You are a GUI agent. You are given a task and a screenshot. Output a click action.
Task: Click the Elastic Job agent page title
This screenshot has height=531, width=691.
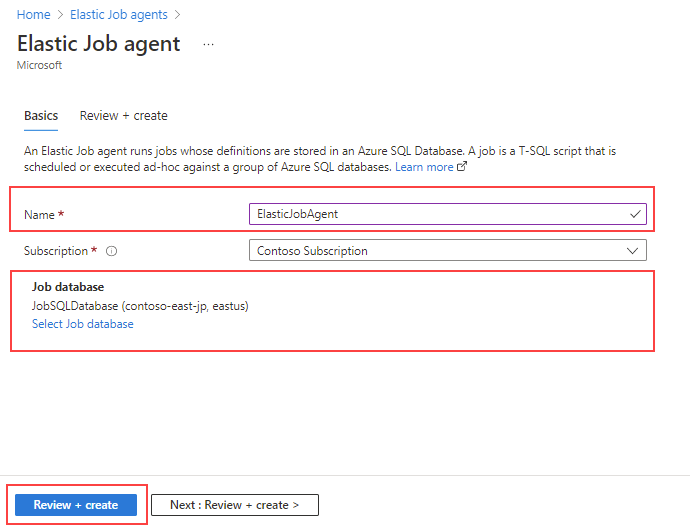pos(99,44)
